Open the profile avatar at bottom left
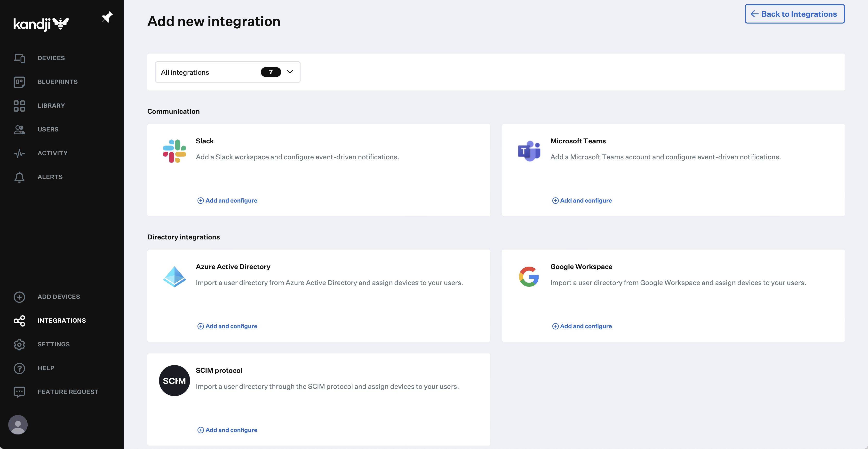The width and height of the screenshot is (868, 449). click(17, 425)
